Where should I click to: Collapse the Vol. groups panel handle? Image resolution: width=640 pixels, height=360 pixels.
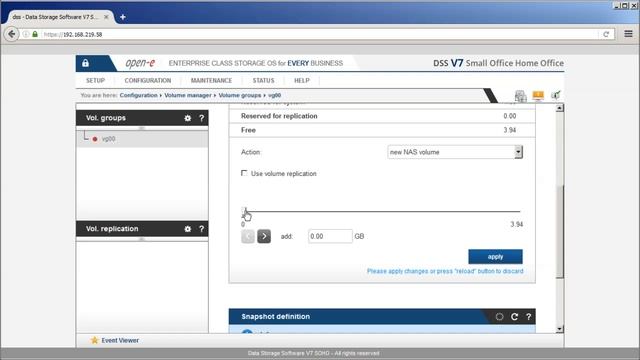(x=142, y=128)
